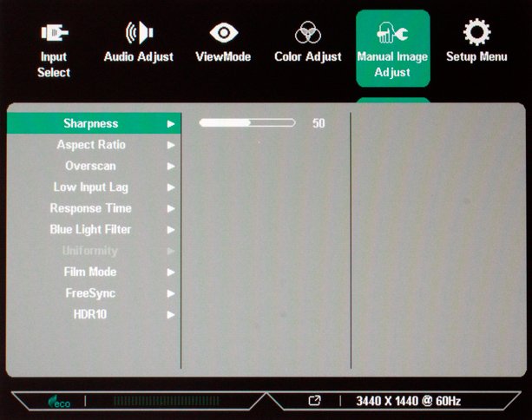532x420 pixels.
Task: Open the ViewMode eye icon
Action: pos(224,34)
